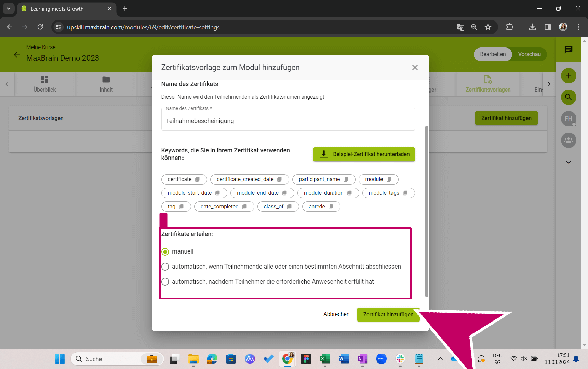588x369 pixels.
Task: Open notifications bell in system tray
Action: pyautogui.click(x=576, y=359)
